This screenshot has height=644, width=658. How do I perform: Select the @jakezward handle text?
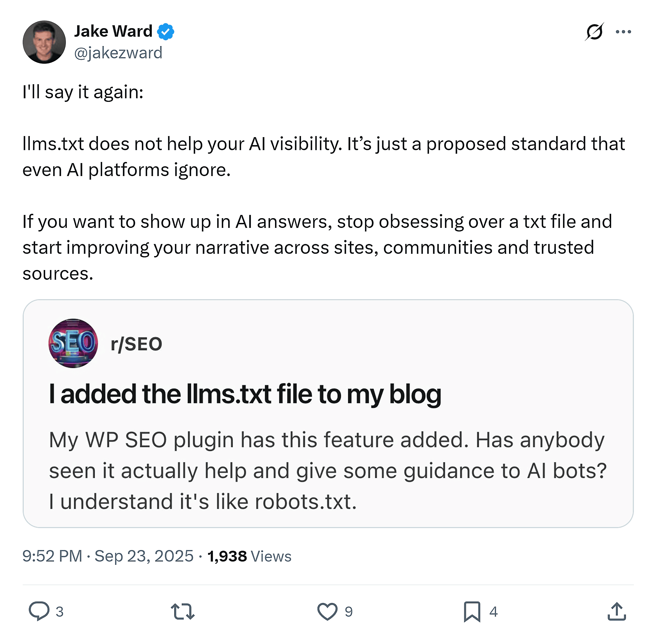pos(118,53)
